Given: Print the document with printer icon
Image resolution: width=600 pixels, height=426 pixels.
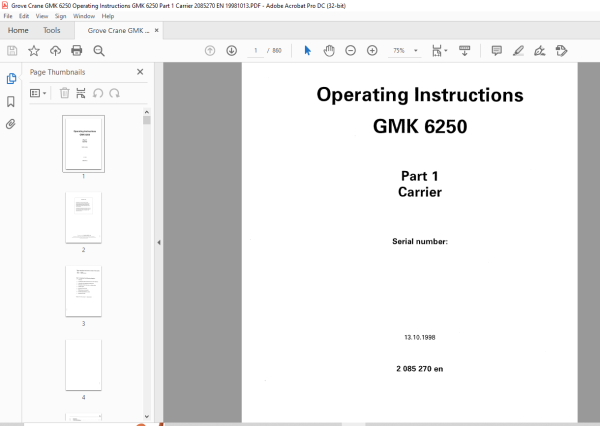Looking at the screenshot, I should (77, 51).
